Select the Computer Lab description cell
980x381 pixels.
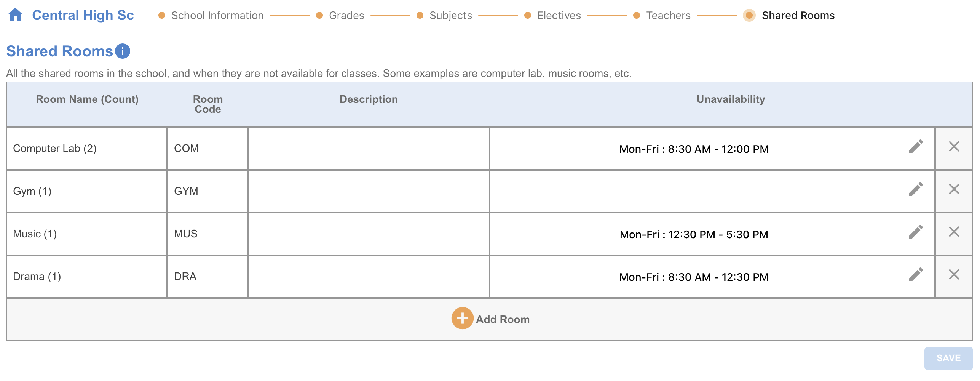[x=369, y=149]
